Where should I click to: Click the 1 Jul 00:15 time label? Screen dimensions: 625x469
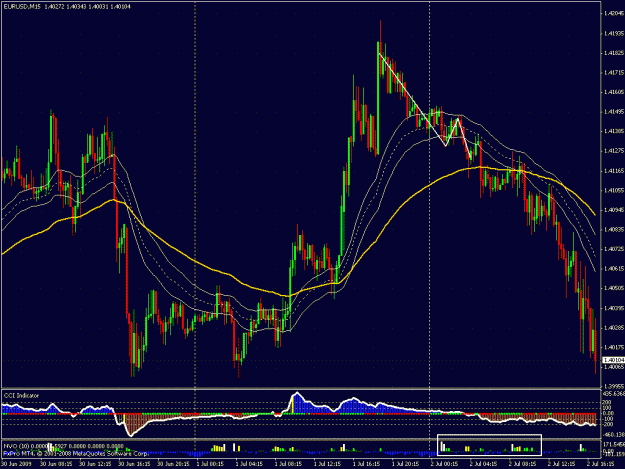[x=211, y=464]
